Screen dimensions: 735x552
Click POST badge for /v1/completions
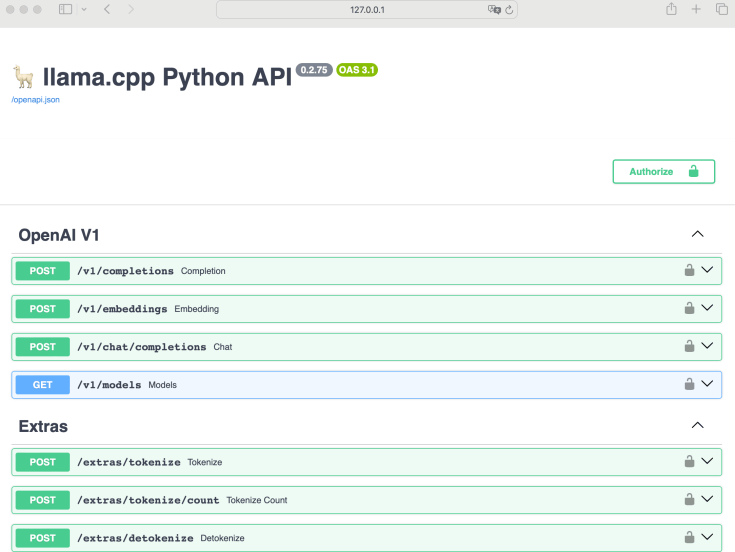(x=43, y=271)
